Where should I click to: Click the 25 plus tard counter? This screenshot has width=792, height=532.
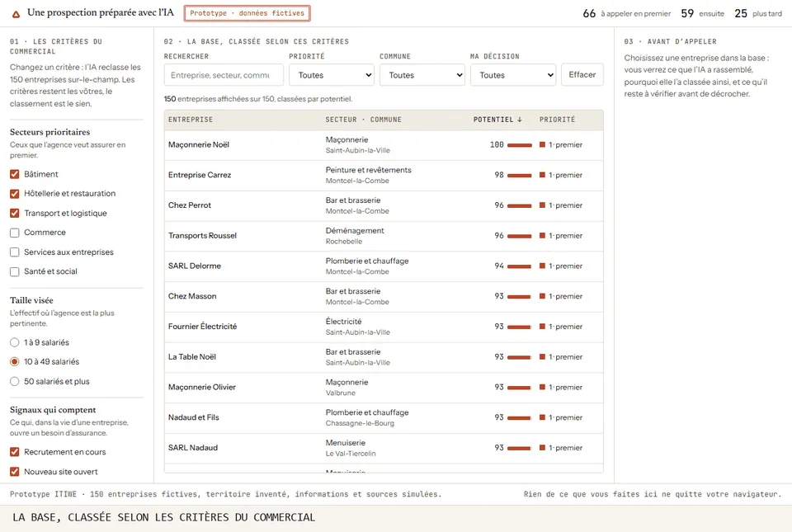click(758, 14)
